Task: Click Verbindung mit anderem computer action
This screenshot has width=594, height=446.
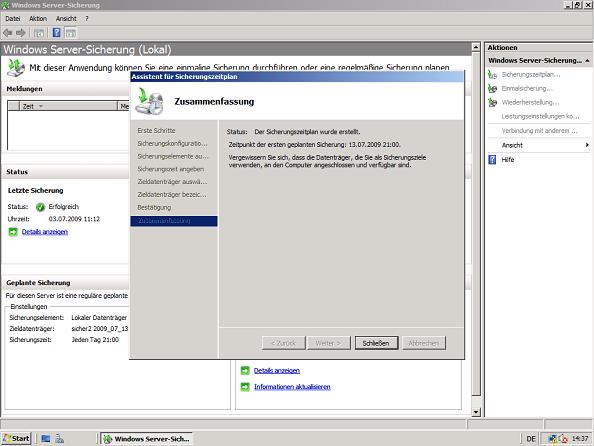Action: tap(540, 131)
